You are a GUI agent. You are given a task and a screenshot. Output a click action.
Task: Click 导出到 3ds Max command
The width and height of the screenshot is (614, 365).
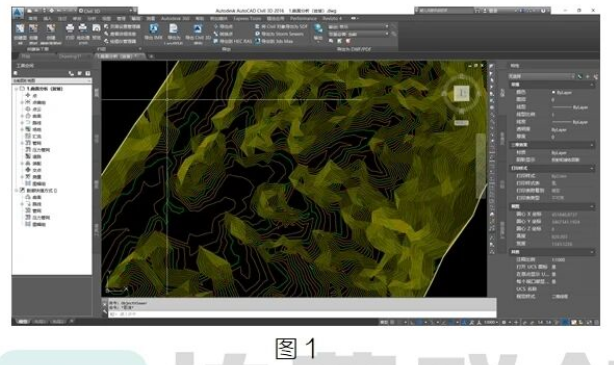274,41
